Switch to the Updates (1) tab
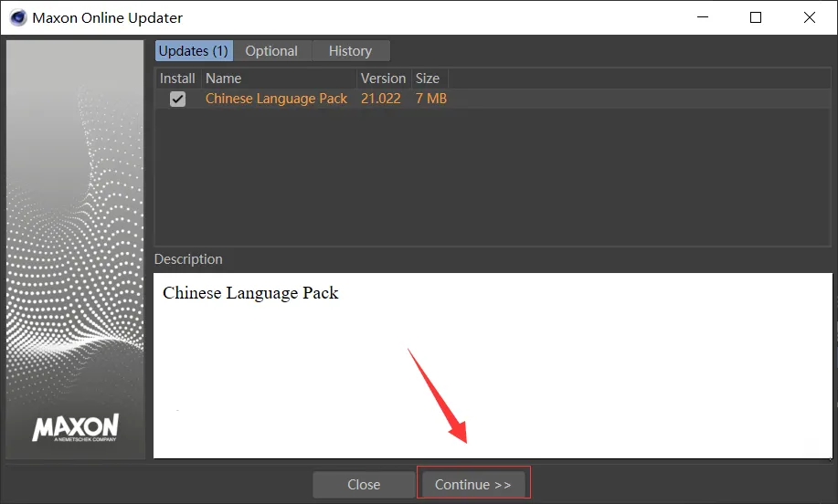Screen dimensions: 838x504 (194, 51)
